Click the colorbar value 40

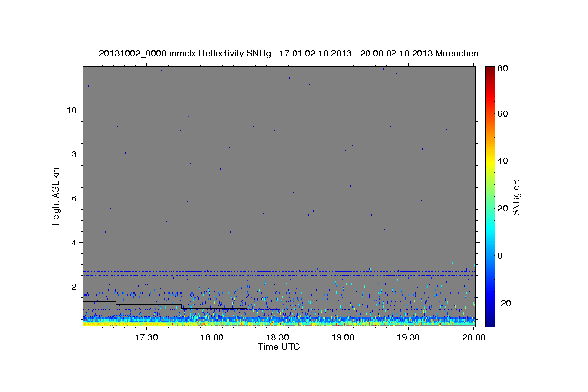click(503, 161)
